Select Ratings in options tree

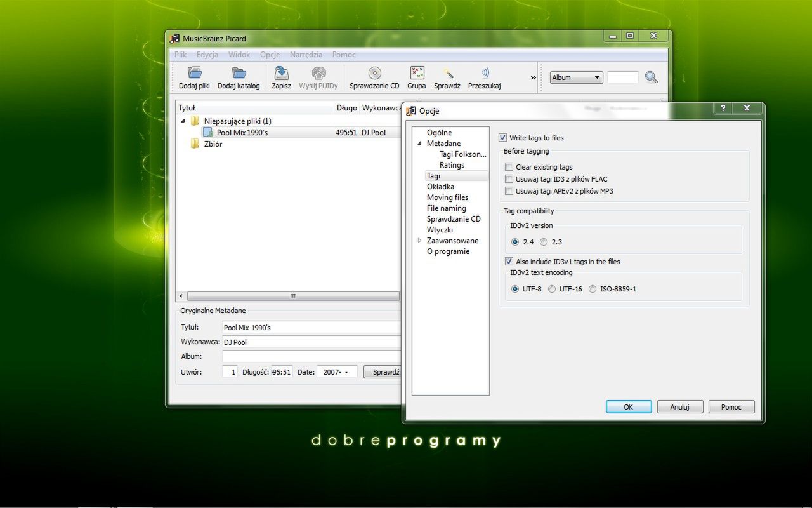click(452, 165)
